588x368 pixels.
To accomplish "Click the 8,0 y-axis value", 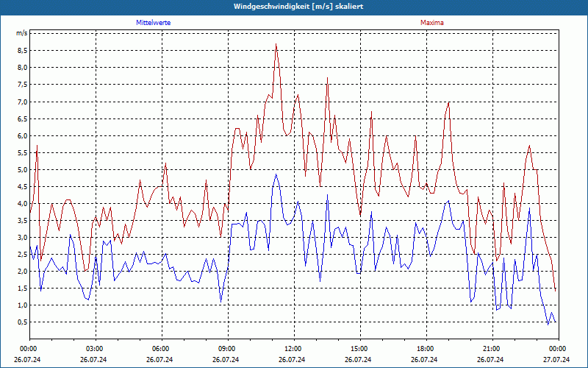I will [x=23, y=68].
